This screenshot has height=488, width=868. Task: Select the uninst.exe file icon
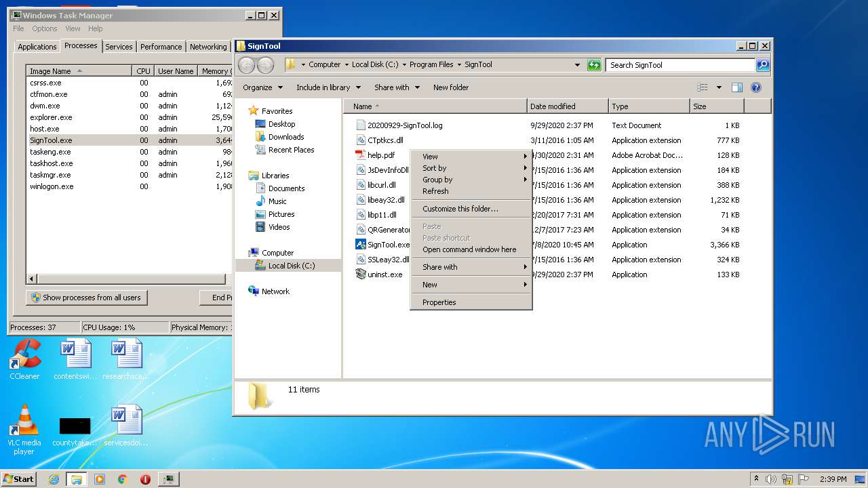click(x=361, y=274)
